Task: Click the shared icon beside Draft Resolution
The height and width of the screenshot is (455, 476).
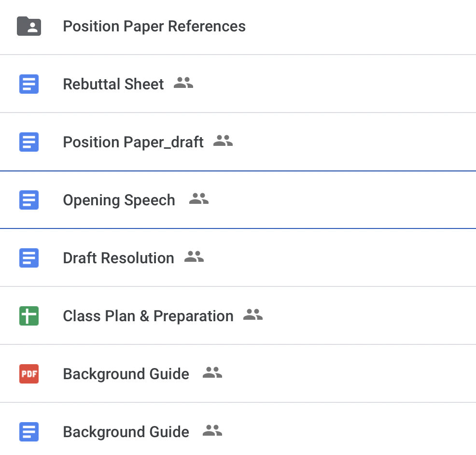Action: [194, 257]
